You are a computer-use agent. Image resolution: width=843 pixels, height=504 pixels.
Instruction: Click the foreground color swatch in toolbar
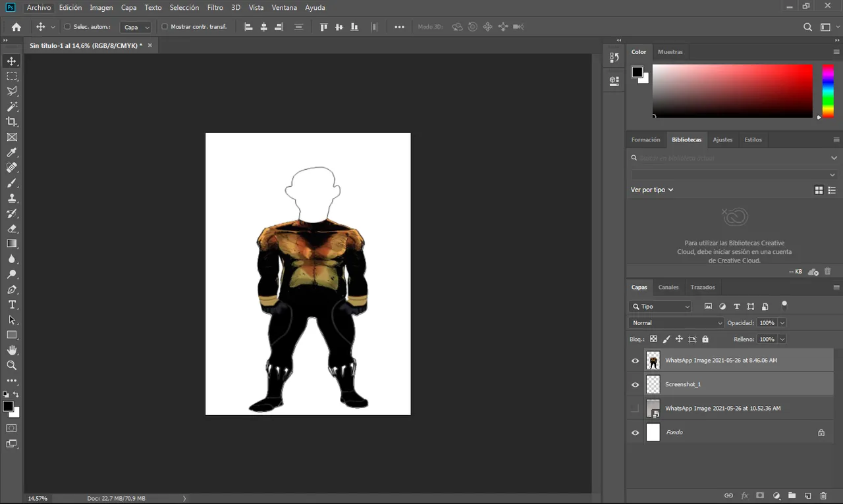click(x=8, y=407)
